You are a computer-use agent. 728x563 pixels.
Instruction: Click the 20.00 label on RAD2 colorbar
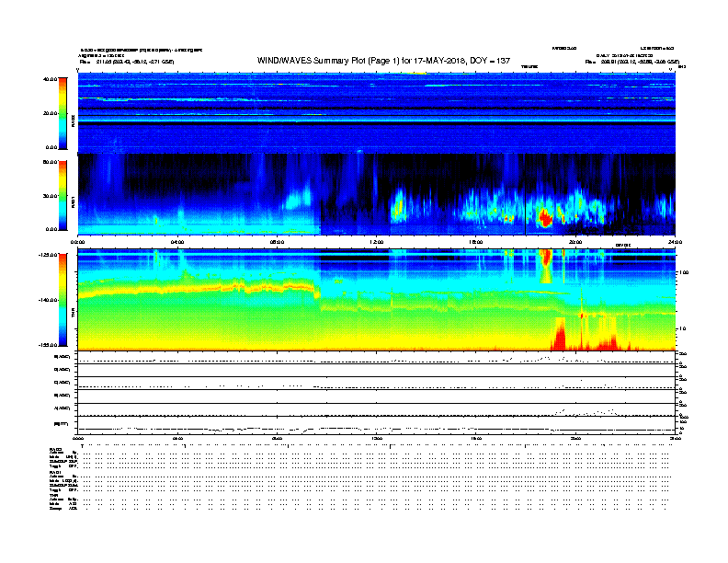coord(50,113)
